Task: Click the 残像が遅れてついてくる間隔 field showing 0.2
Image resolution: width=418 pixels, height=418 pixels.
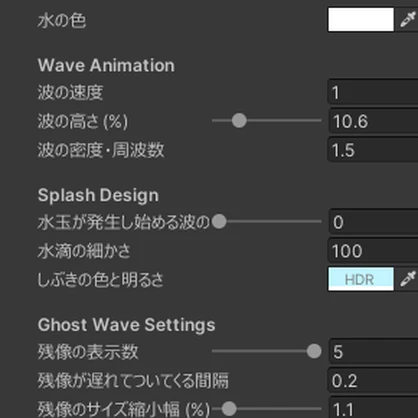Action: (373, 380)
